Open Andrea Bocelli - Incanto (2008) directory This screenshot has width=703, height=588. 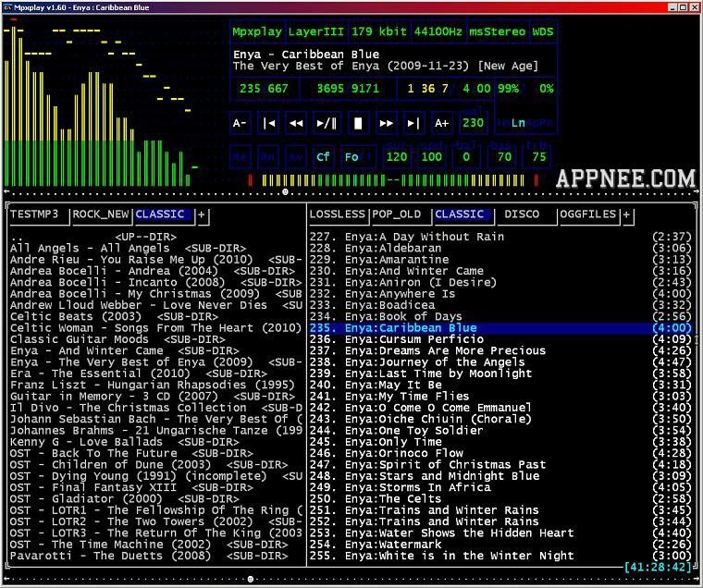pos(155,282)
